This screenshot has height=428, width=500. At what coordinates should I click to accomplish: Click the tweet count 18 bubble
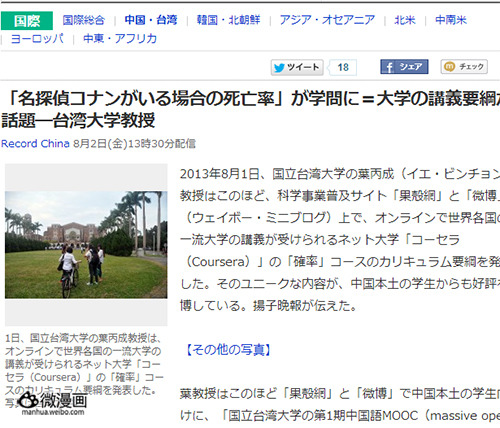point(343,67)
